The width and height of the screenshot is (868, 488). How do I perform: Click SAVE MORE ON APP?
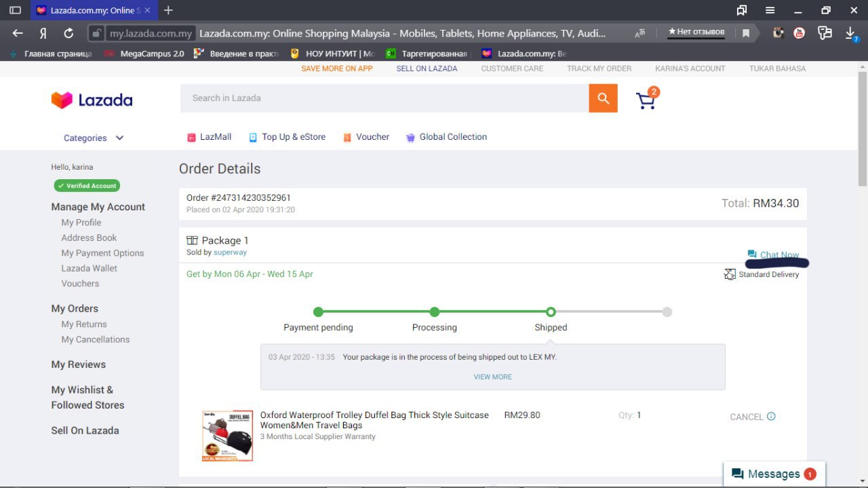(x=337, y=69)
